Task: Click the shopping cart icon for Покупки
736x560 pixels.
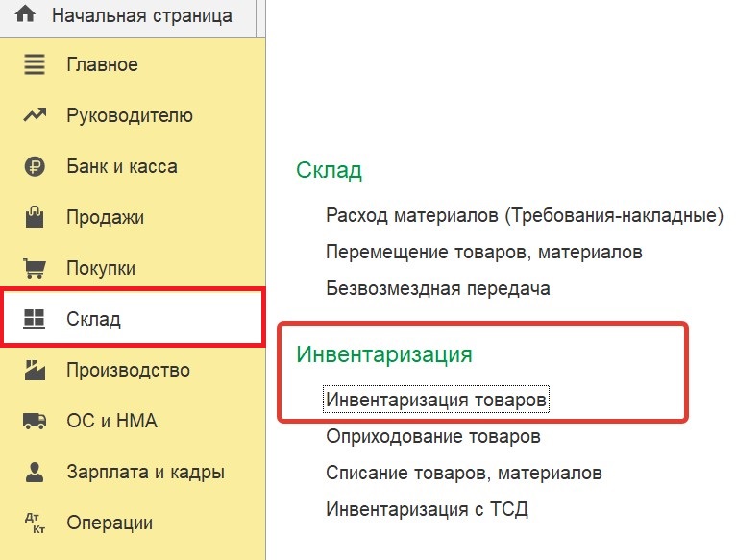Action: coord(35,268)
